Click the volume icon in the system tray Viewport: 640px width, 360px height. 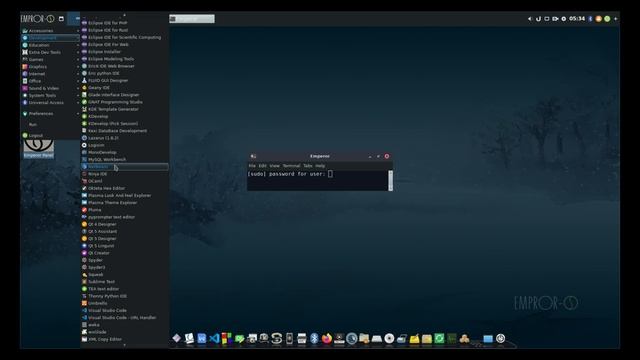coord(530,19)
